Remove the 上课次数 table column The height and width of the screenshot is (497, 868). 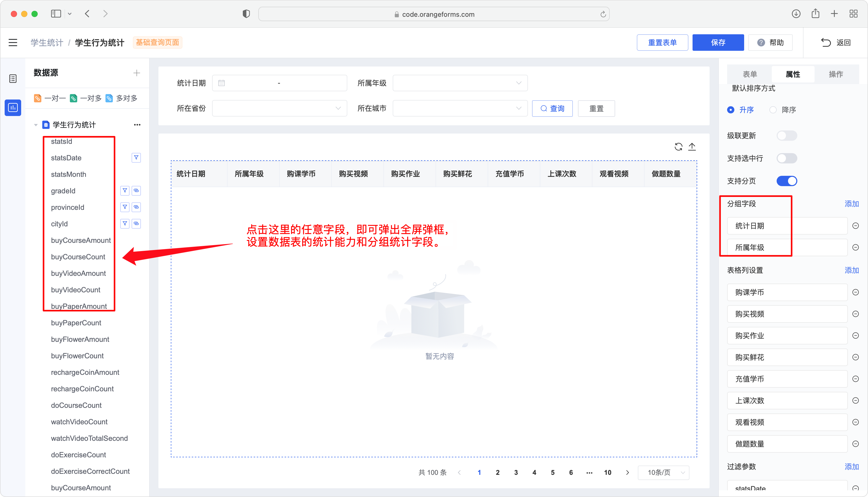pyautogui.click(x=856, y=400)
